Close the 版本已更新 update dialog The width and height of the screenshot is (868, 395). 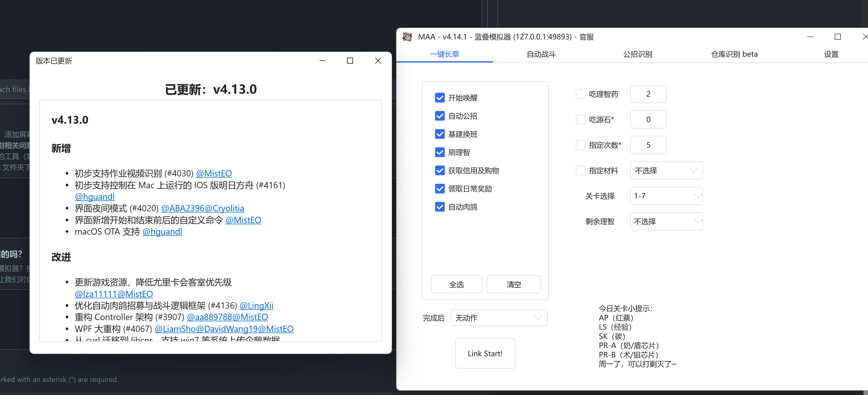coord(378,61)
